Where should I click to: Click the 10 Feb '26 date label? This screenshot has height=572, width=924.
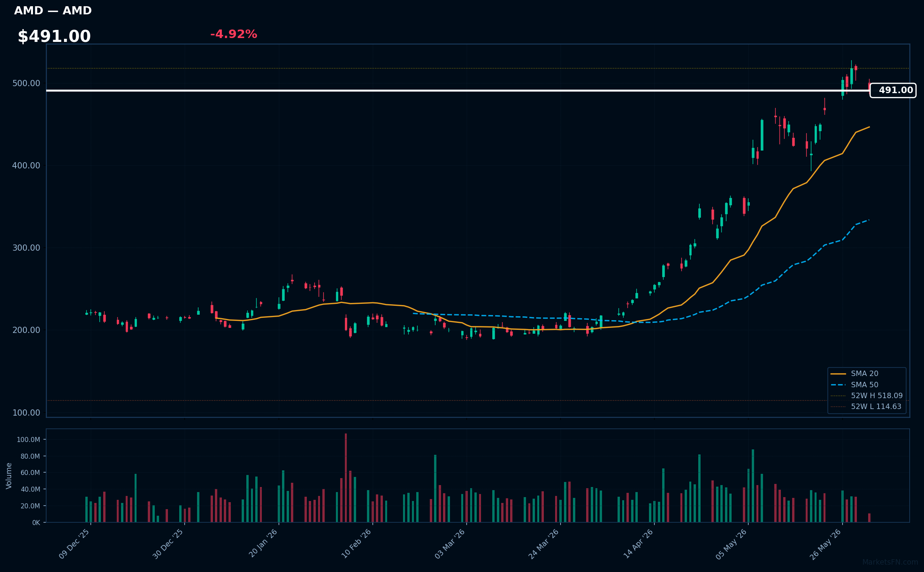click(356, 544)
